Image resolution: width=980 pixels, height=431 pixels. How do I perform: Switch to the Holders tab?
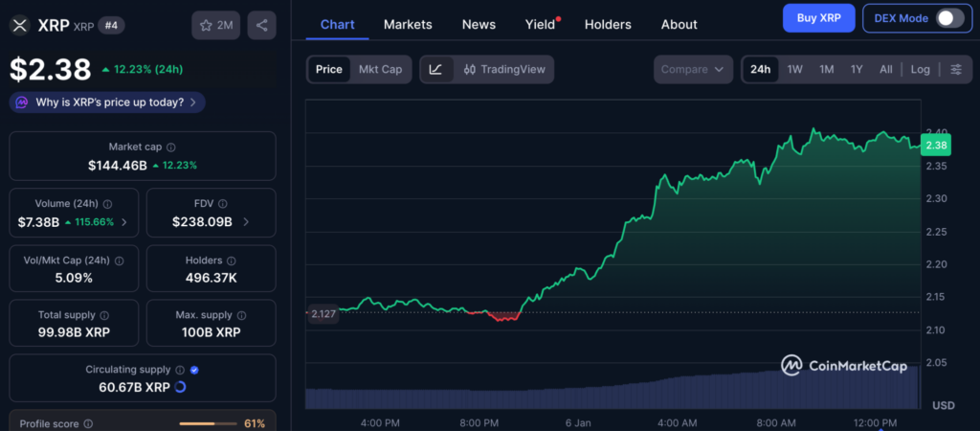pyautogui.click(x=608, y=24)
